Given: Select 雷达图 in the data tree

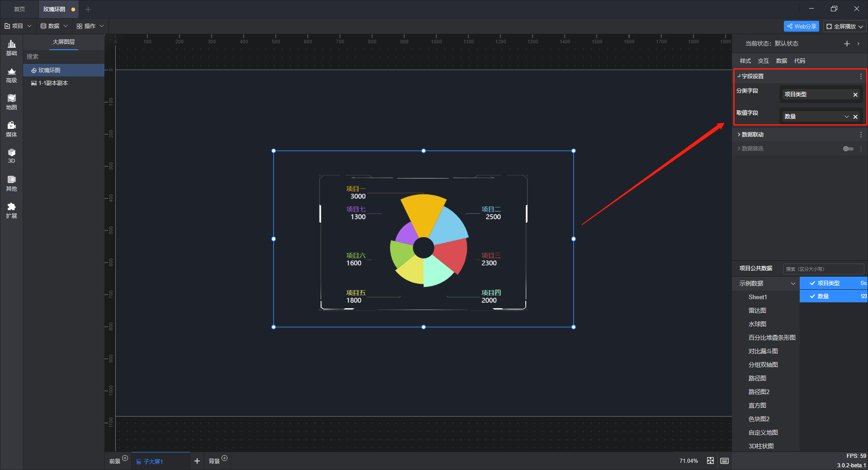Looking at the screenshot, I should coord(757,310).
